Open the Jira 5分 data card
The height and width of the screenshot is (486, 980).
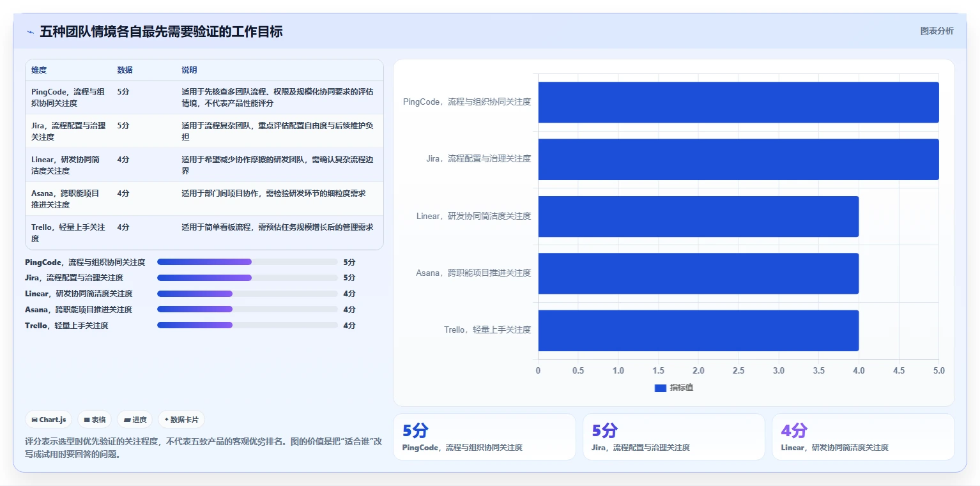point(673,437)
